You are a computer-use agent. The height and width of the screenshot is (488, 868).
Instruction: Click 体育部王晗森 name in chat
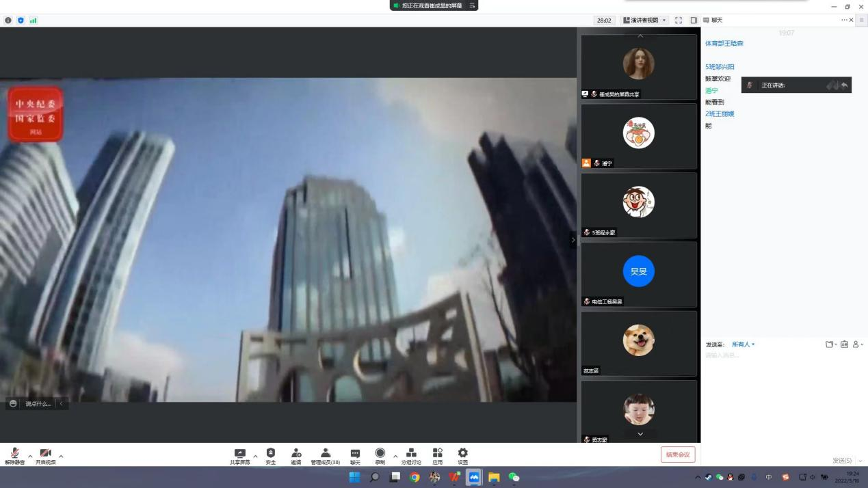point(724,43)
